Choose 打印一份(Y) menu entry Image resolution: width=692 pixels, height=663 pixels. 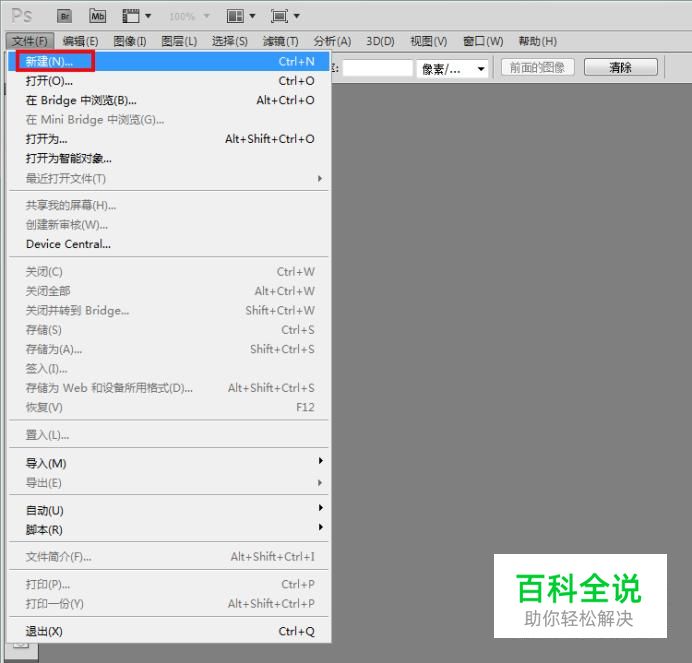coord(169,603)
